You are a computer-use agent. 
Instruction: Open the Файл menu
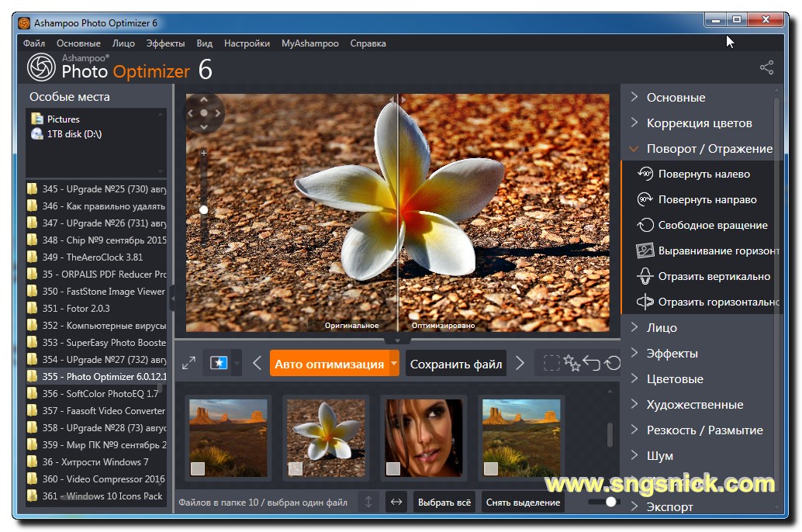34,43
